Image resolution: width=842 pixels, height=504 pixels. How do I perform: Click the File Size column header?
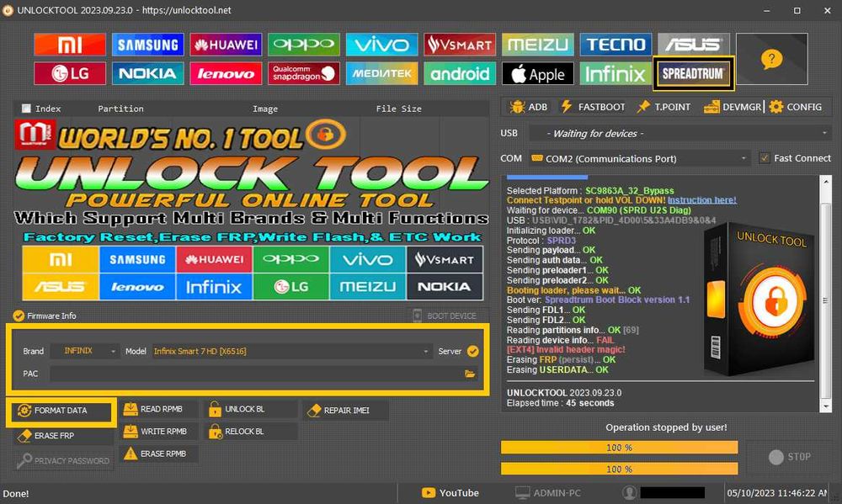[398, 109]
